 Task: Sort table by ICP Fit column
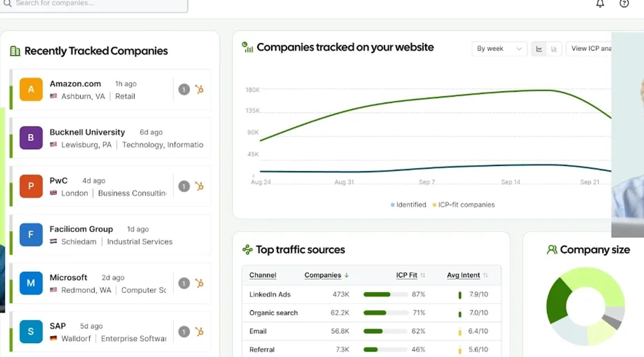click(x=411, y=275)
